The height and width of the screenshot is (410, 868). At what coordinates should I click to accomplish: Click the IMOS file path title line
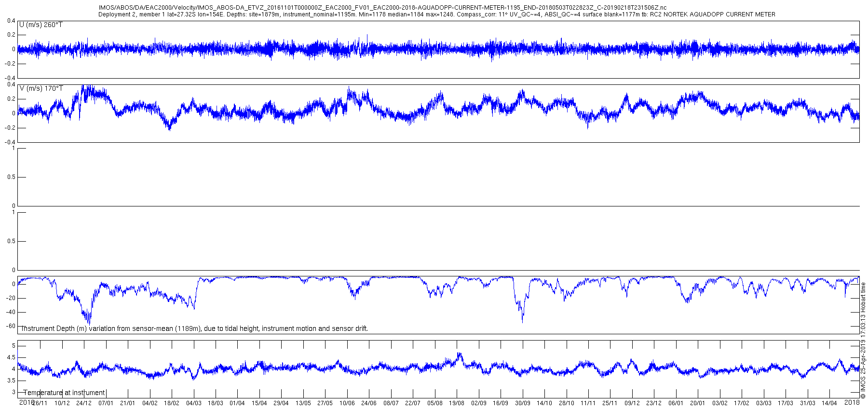tap(382, 8)
